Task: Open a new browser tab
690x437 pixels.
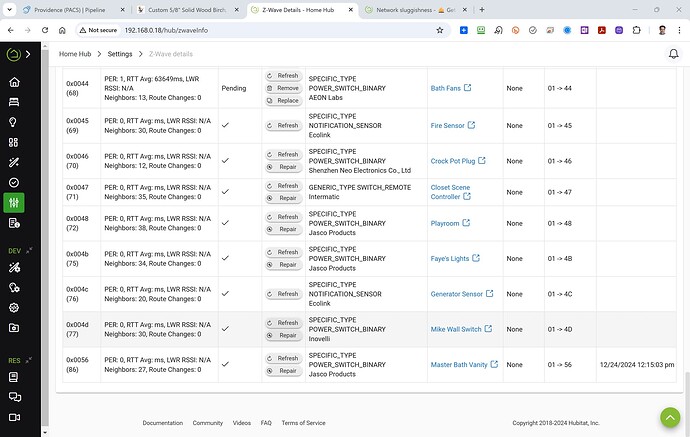Action: [x=482, y=10]
